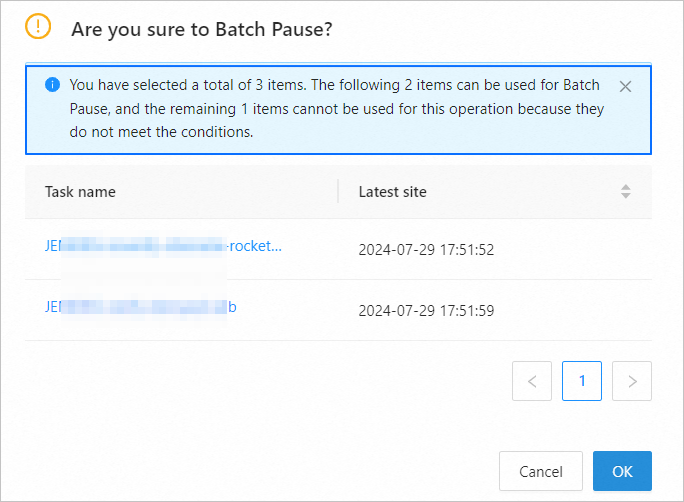Click the "Are you sure to Batch Pause?" title
Viewport: 684px width, 502px height.
coord(202,30)
